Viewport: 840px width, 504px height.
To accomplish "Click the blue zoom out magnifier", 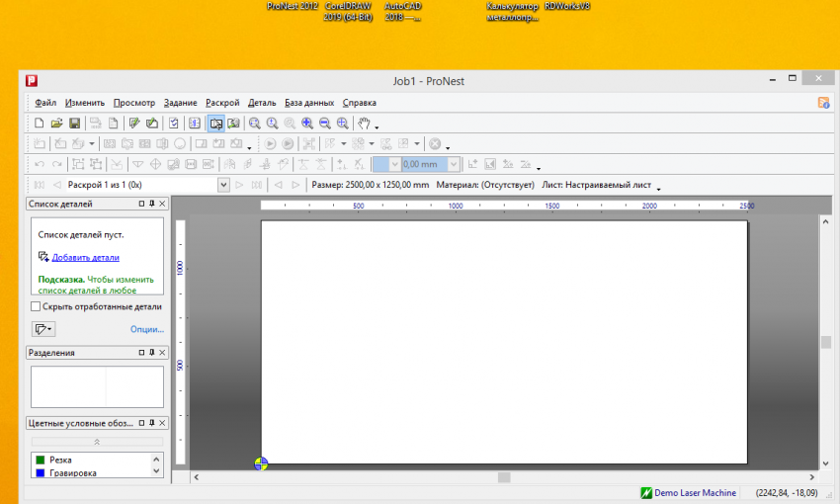I will pyautogui.click(x=324, y=124).
